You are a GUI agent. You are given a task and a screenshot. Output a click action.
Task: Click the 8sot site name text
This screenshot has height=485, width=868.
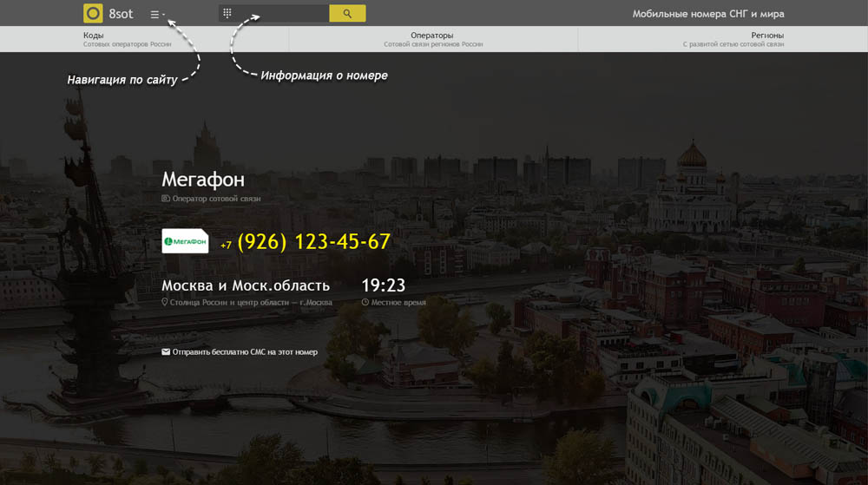pos(121,14)
